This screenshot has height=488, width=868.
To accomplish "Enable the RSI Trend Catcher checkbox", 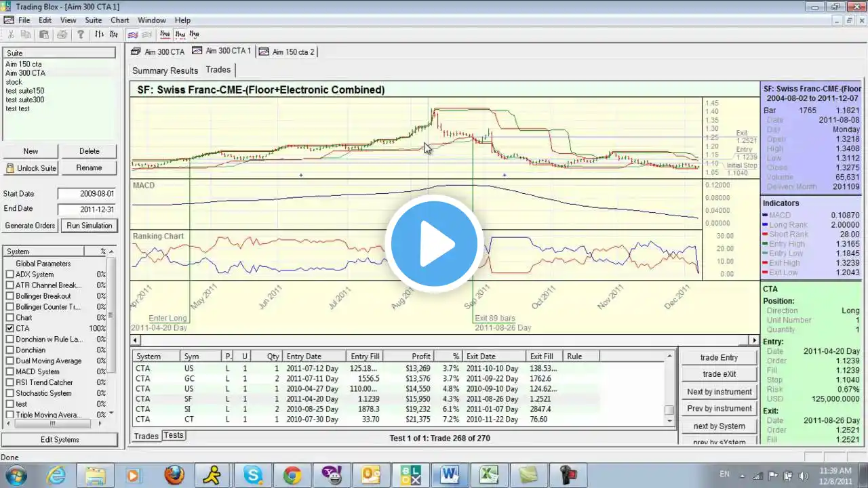I will 9,383.
